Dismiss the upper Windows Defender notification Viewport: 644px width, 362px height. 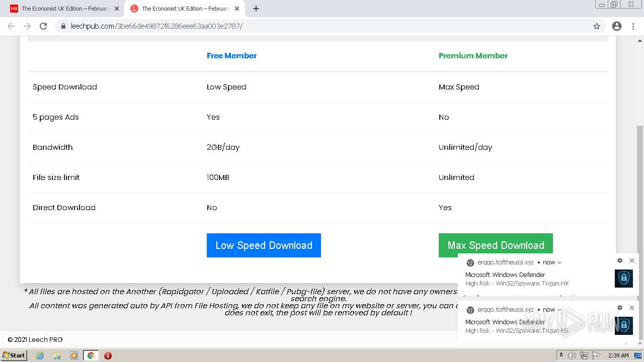click(632, 260)
